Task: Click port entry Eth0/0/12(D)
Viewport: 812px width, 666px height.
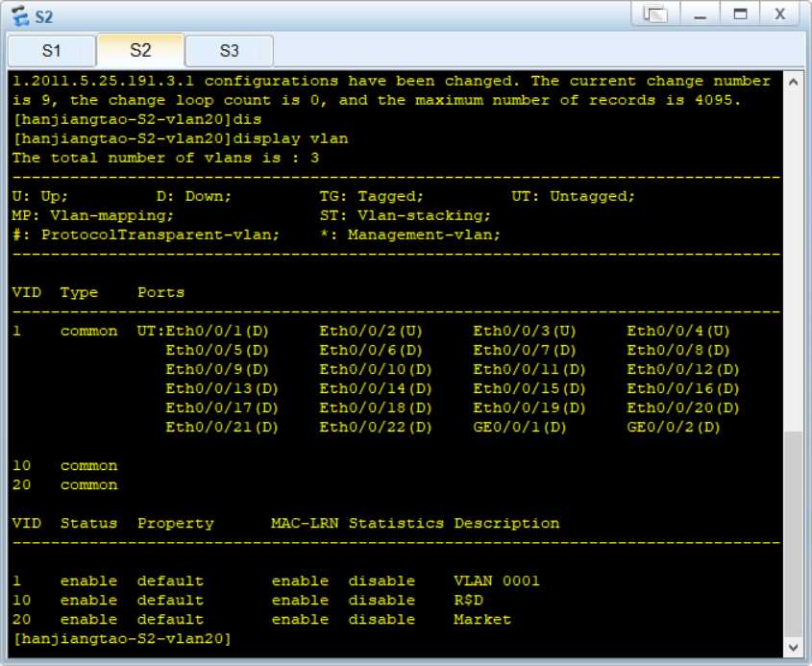Action: (x=683, y=369)
